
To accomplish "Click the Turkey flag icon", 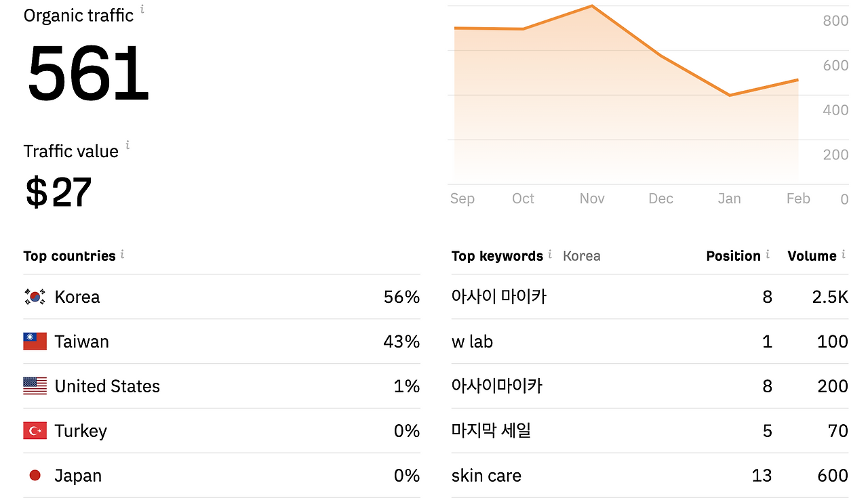I will [x=35, y=430].
